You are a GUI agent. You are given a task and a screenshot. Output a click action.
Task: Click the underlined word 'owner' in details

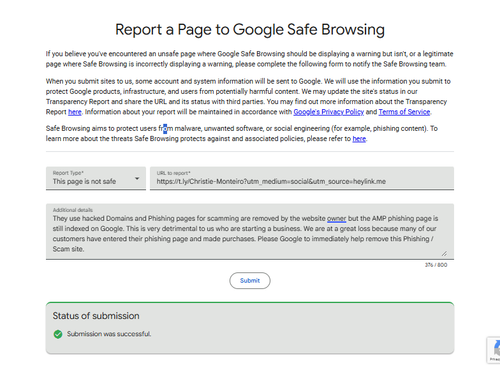(x=336, y=219)
